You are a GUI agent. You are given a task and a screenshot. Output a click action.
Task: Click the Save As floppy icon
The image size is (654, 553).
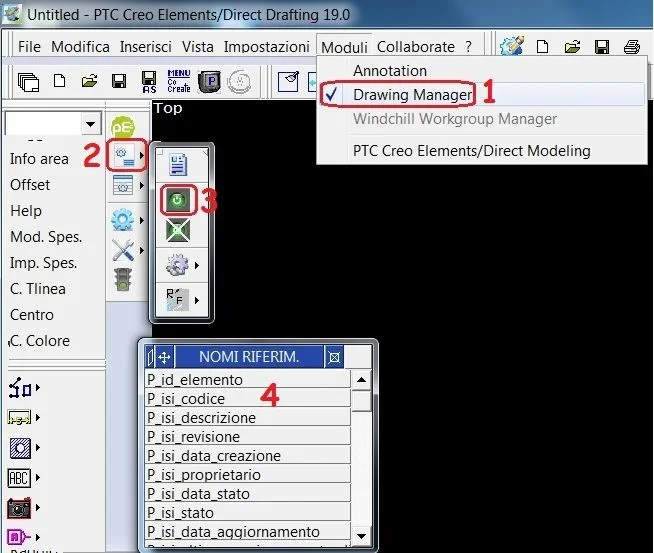tap(149, 82)
